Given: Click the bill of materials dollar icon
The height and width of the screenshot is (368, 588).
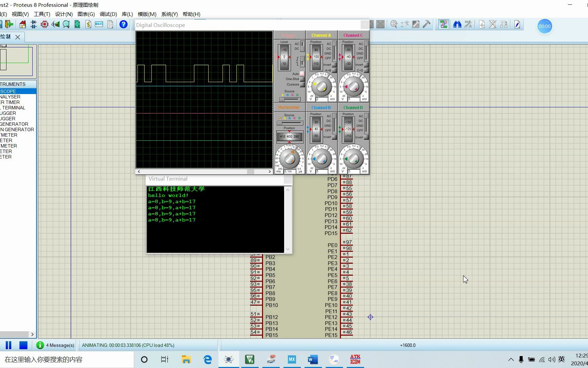Looking at the screenshot, I should 88,24.
